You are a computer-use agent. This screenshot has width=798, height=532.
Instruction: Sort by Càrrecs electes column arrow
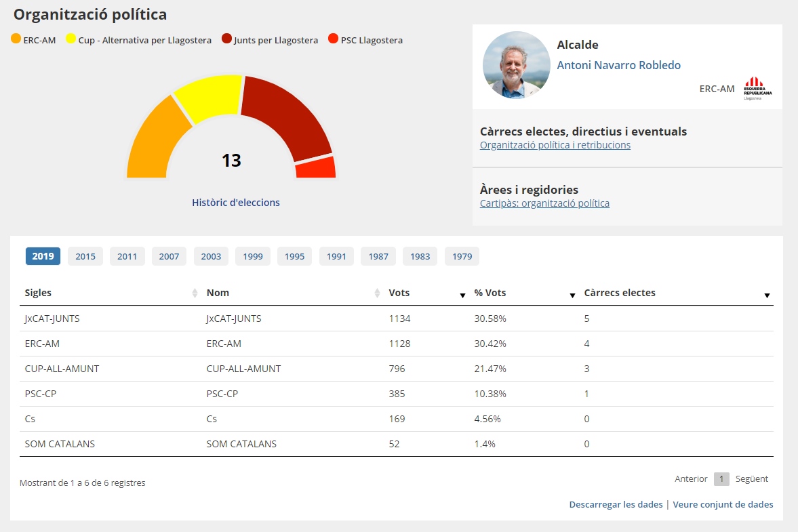tap(767, 295)
